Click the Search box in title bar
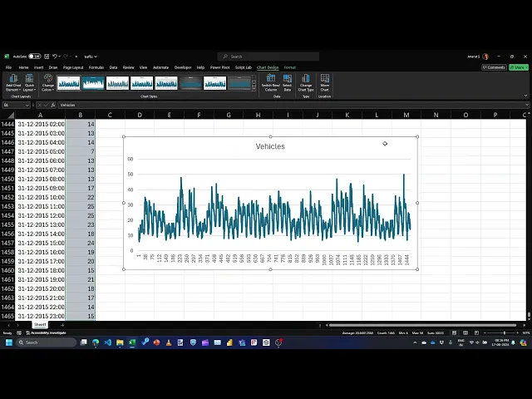The width and height of the screenshot is (532, 399). (268, 57)
